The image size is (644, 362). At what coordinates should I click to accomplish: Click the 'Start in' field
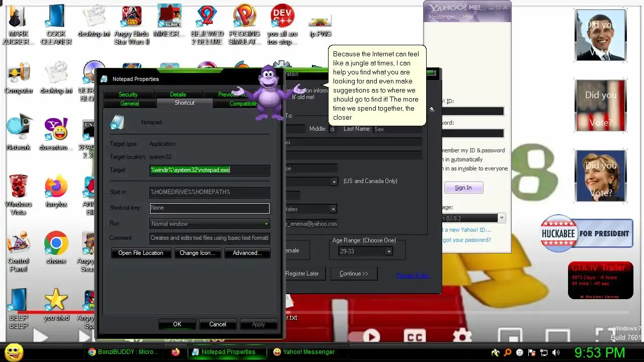coord(210,192)
